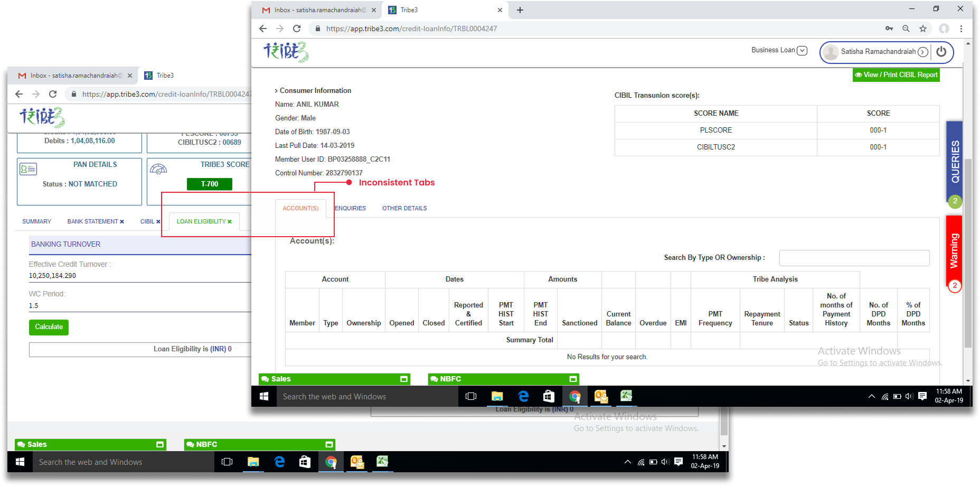Select the ACCOUNT(S) tab
The width and height of the screenshot is (980, 486).
pyautogui.click(x=300, y=208)
